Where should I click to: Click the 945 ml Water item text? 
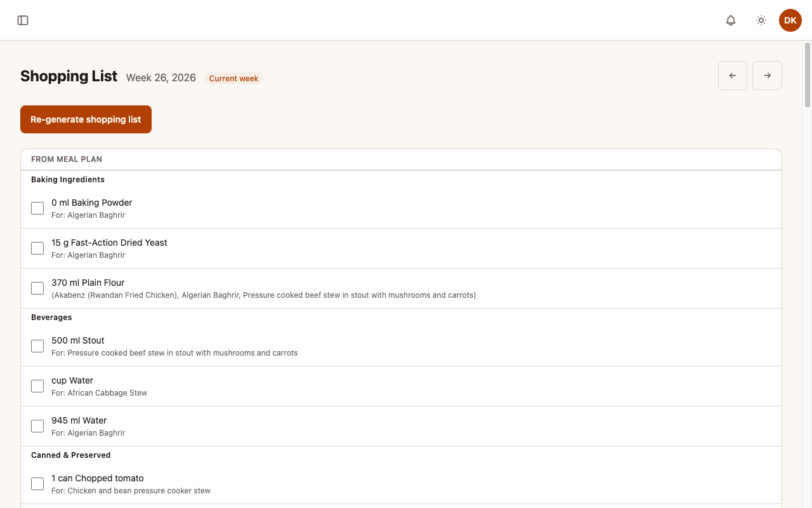(79, 420)
